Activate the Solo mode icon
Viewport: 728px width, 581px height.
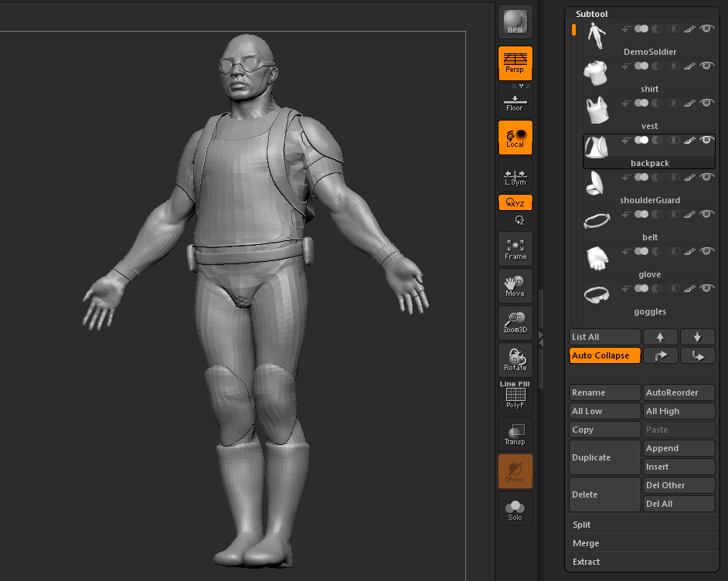pos(515,509)
